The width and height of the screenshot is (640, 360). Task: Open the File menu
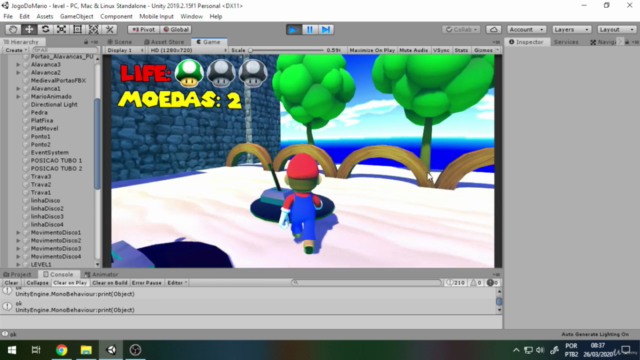click(x=8, y=16)
